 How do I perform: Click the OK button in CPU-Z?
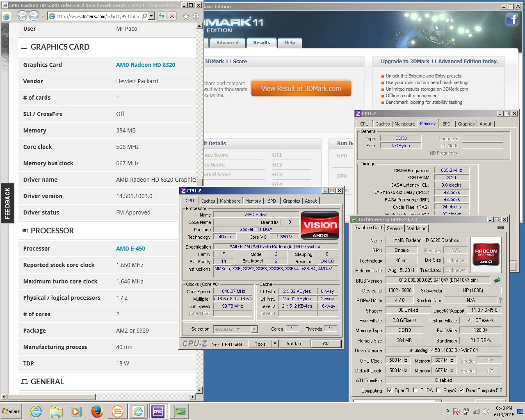pos(326,344)
